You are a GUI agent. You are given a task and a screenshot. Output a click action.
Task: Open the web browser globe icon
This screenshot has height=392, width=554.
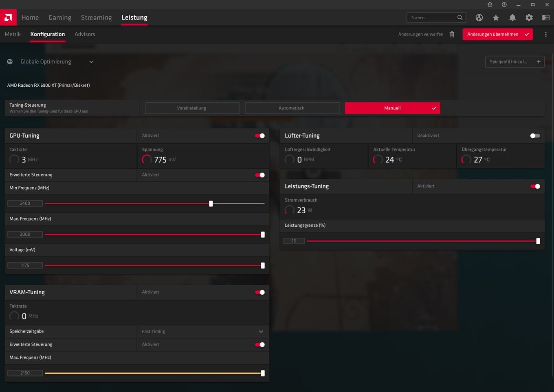tap(479, 18)
